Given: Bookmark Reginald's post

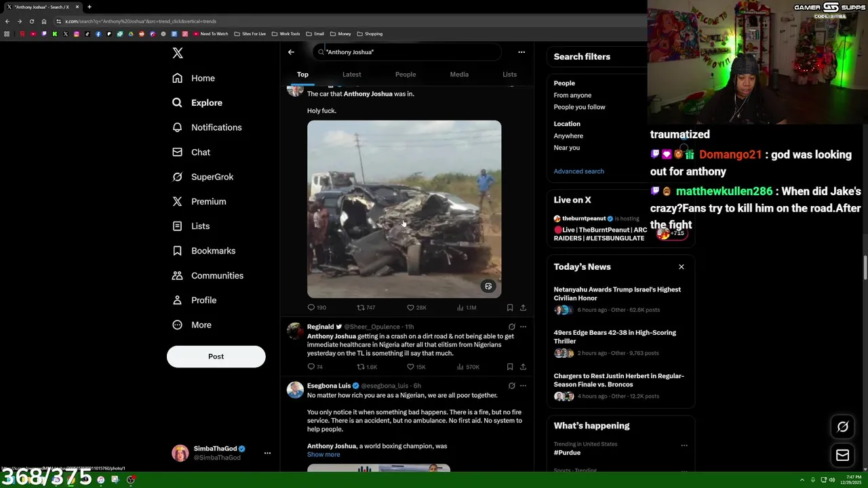Looking at the screenshot, I should point(510,367).
